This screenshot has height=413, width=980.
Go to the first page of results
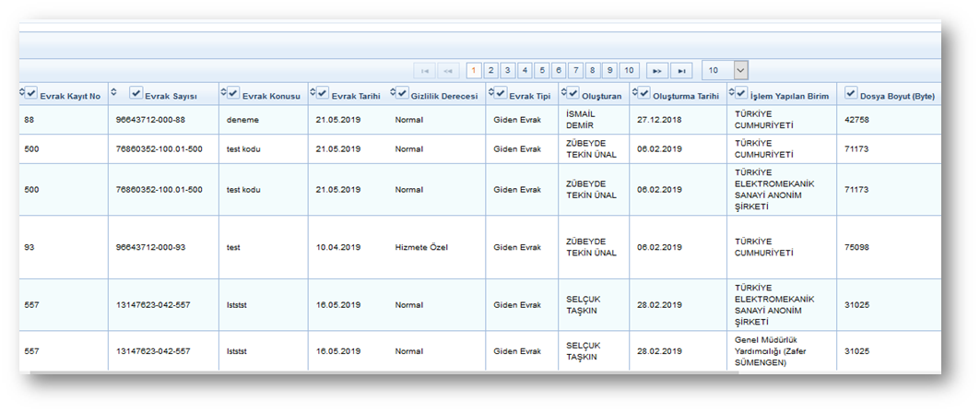(x=425, y=71)
